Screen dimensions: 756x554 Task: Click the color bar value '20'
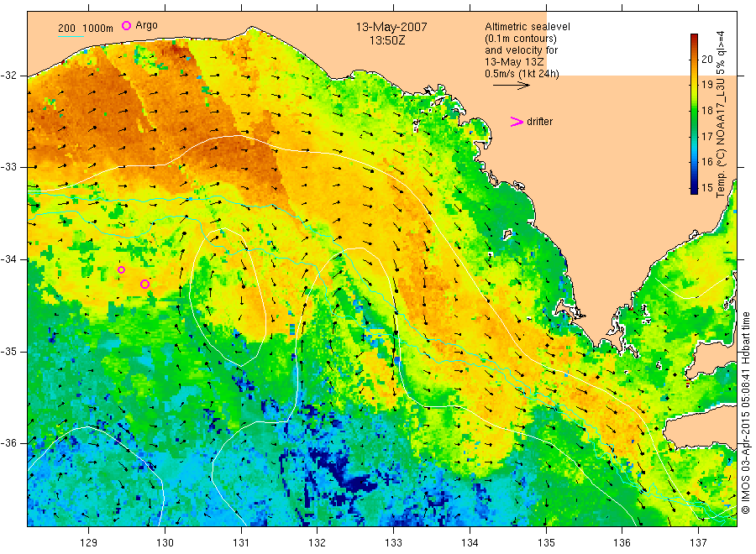(706, 60)
